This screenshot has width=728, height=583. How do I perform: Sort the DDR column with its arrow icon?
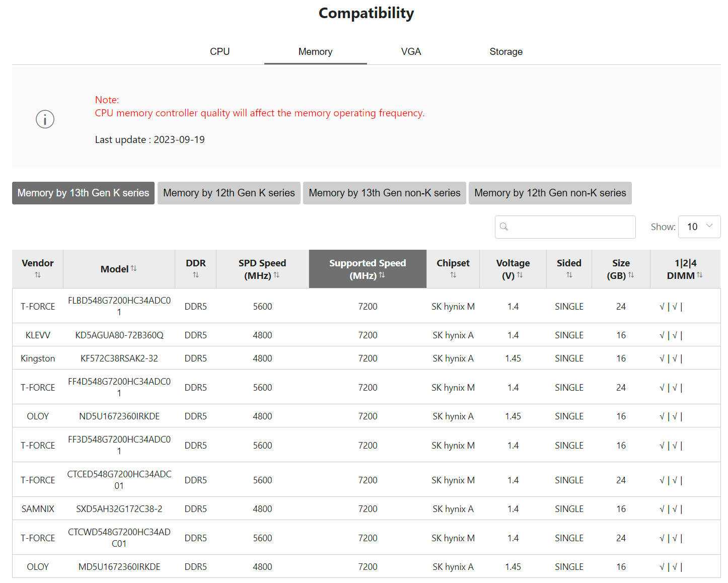[196, 275]
